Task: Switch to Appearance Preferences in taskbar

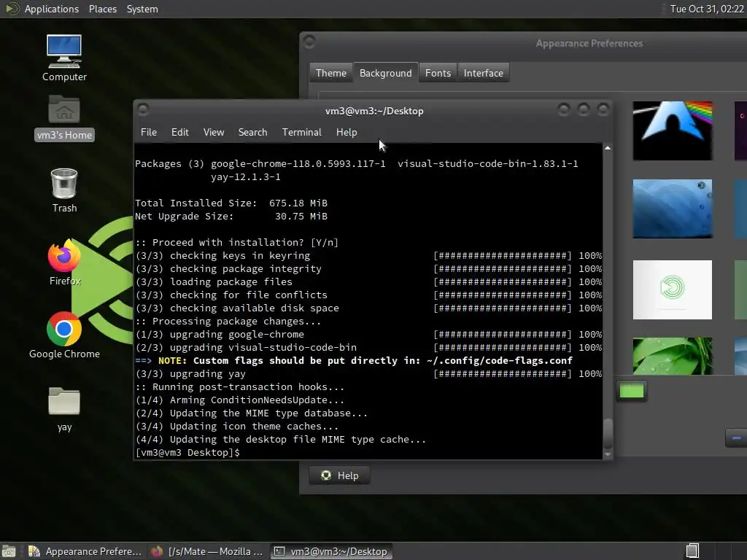Action: [85, 551]
